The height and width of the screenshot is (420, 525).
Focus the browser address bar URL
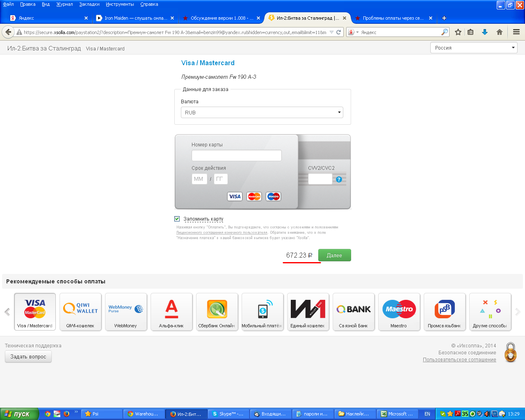click(x=175, y=32)
